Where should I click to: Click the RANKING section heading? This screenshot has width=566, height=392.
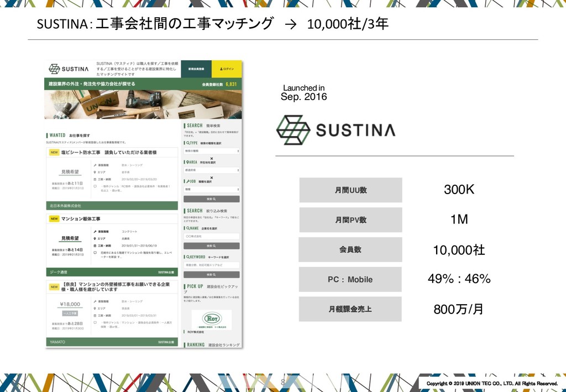tap(213, 344)
